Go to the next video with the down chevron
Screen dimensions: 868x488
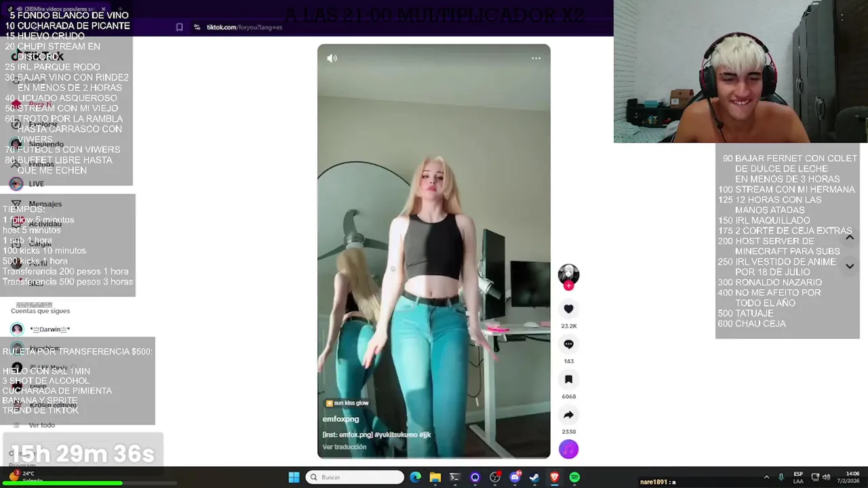click(849, 266)
